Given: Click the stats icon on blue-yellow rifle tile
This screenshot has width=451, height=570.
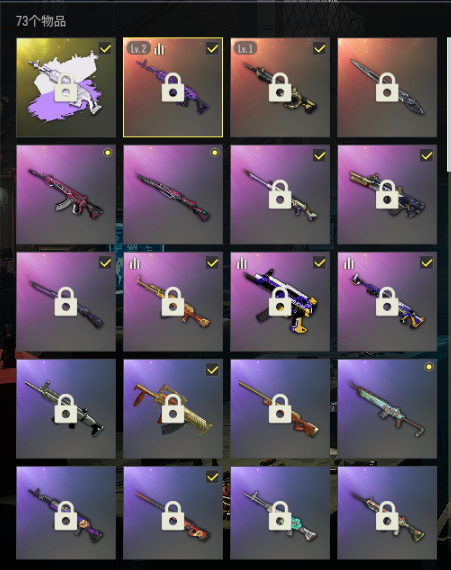Looking at the screenshot, I should (349, 263).
